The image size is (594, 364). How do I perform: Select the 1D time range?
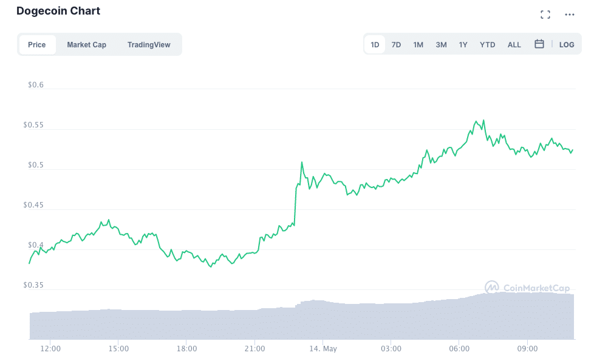point(375,44)
